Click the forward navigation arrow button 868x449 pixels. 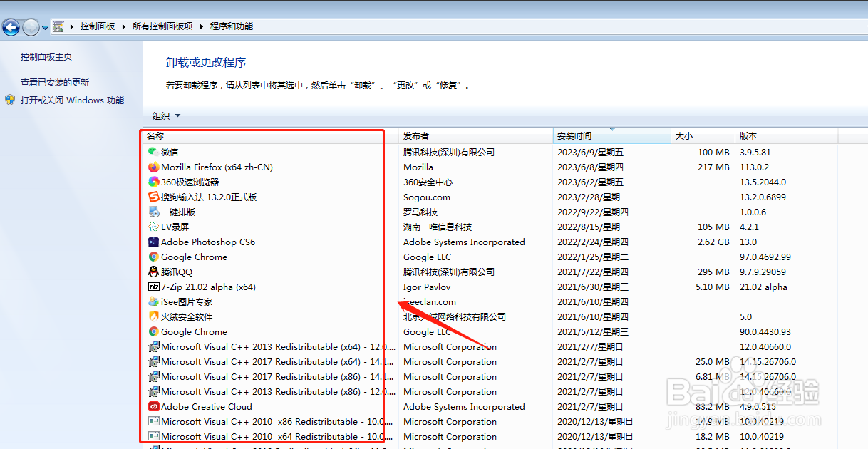31,27
